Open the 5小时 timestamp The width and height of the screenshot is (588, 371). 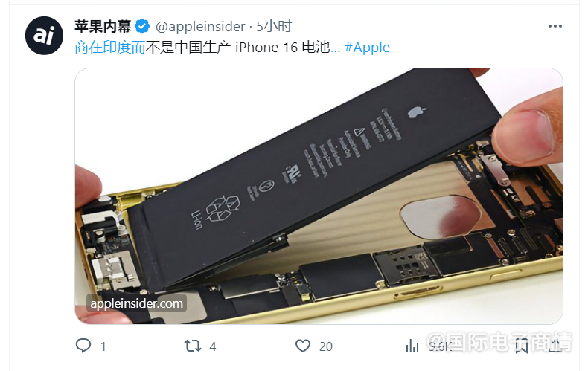pos(274,26)
